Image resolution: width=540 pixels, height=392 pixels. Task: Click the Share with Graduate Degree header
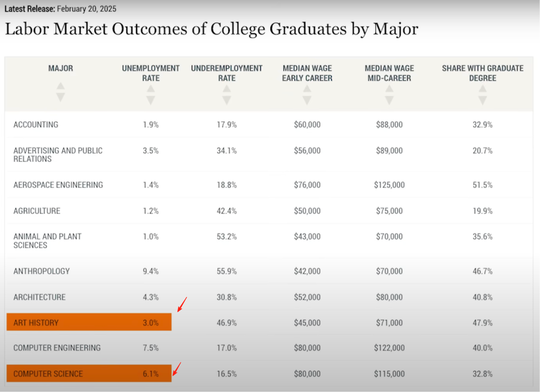pyautogui.click(x=483, y=73)
